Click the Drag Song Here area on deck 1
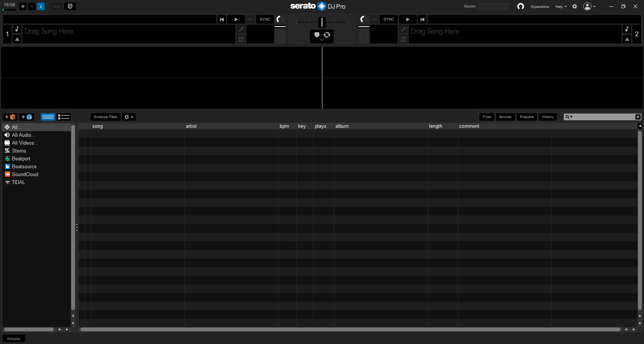Viewport: 644px width, 344px height. (129, 34)
